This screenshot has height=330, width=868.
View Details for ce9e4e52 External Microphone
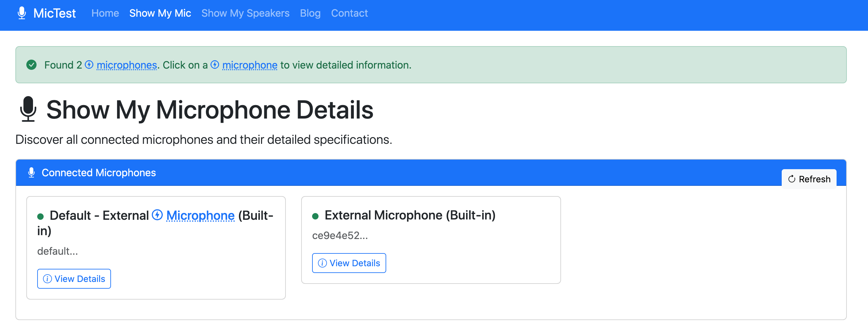coord(349,263)
